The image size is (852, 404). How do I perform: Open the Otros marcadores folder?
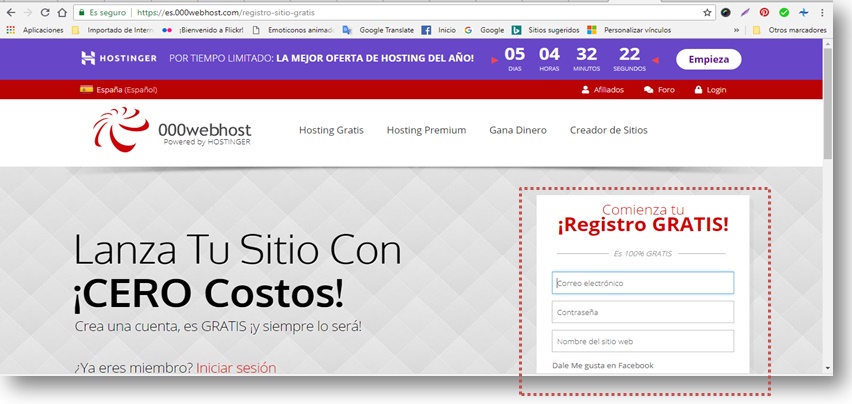point(790,30)
